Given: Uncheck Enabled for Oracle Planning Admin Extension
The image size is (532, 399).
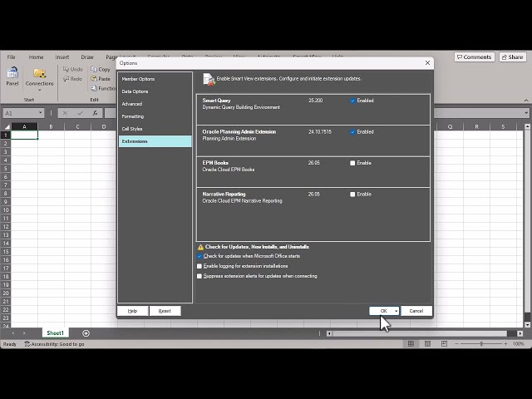Looking at the screenshot, I should pos(352,132).
